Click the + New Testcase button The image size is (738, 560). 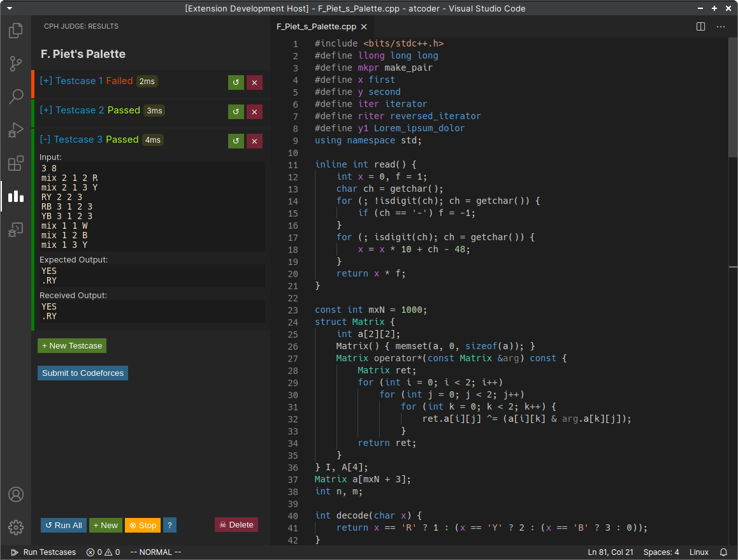72,345
